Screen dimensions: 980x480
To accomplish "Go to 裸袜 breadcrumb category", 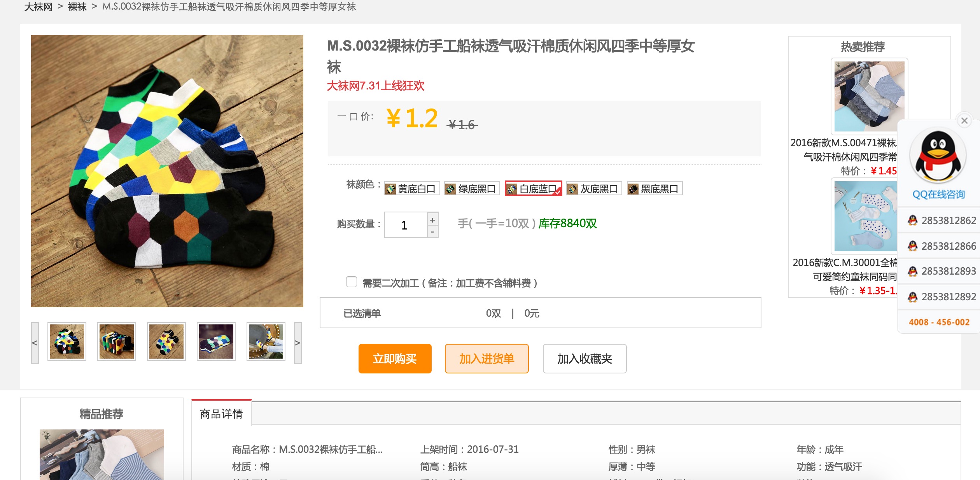I will [x=77, y=7].
